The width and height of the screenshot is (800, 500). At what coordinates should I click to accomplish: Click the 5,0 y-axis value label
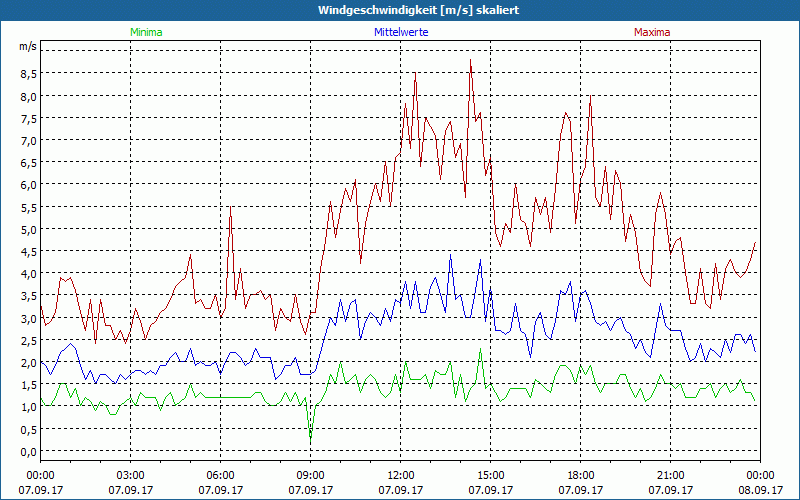point(26,229)
